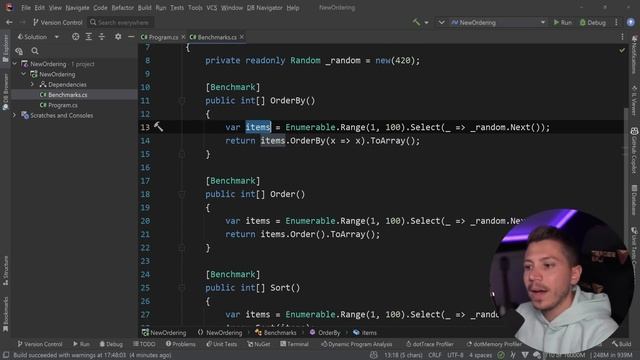Image resolution: width=640 pixels, height=360 pixels.
Task: Open the NewOrdering run configuration dropdown
Action: tap(498, 22)
